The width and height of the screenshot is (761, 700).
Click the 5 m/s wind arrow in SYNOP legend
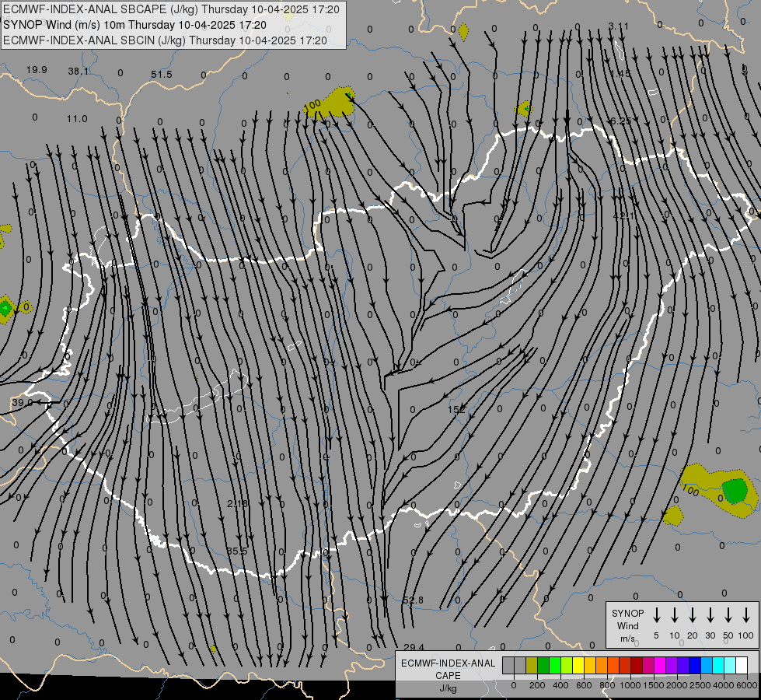(656, 615)
